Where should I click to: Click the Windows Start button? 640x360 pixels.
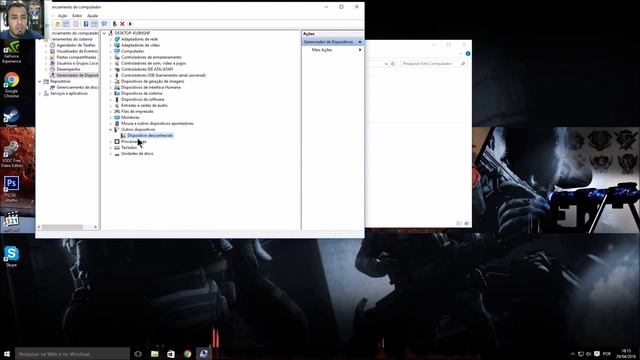[7, 354]
